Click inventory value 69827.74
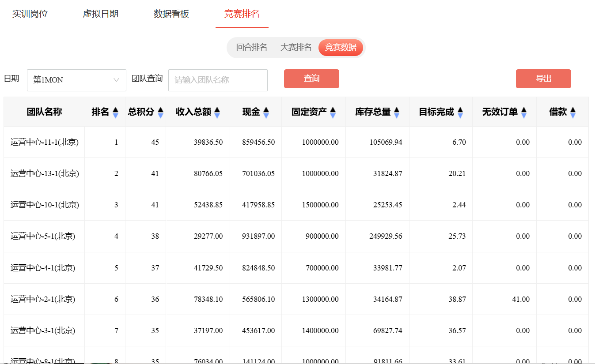The width and height of the screenshot is (595, 364). pos(388,330)
